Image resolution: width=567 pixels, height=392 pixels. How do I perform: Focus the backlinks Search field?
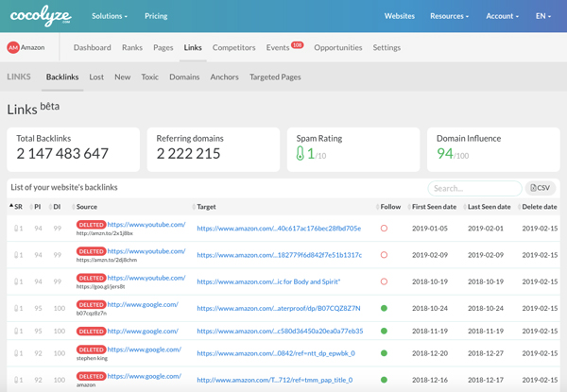pyautogui.click(x=474, y=188)
